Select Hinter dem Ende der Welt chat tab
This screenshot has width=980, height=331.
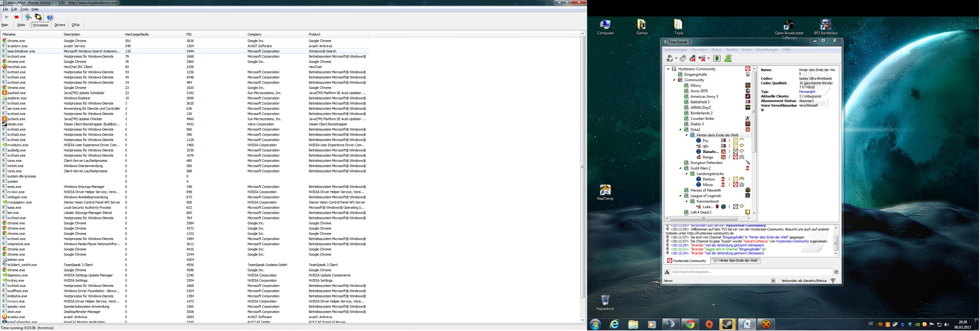coord(735,261)
